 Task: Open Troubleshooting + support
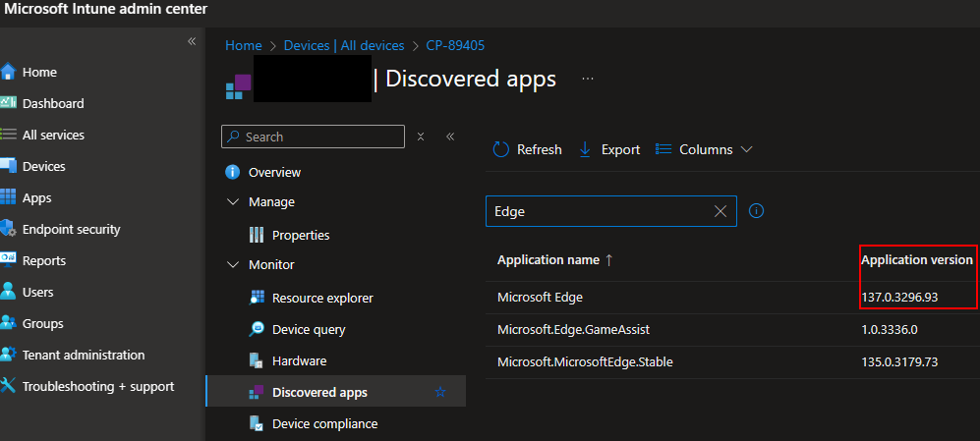pyautogui.click(x=98, y=385)
